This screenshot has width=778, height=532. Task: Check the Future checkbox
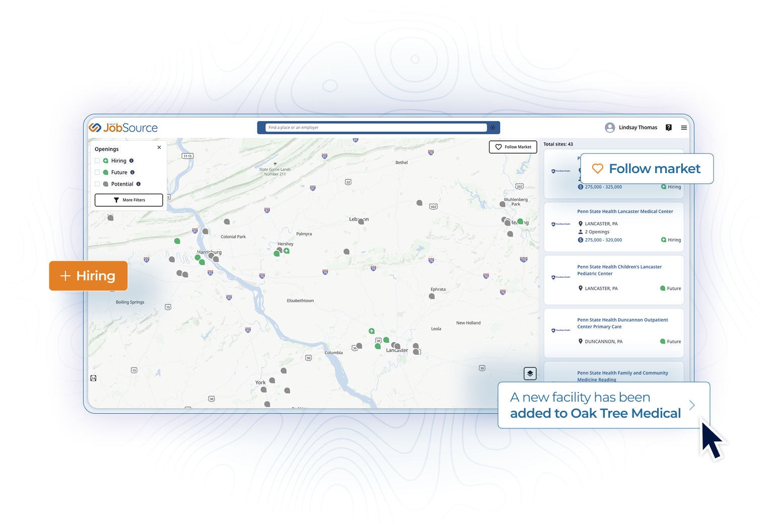97,172
